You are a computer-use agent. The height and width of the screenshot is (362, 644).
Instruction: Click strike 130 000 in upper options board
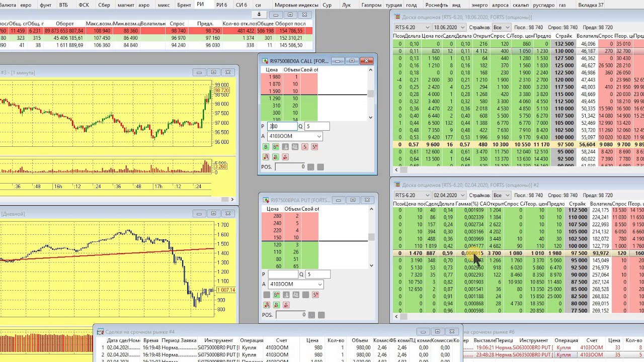(564, 51)
